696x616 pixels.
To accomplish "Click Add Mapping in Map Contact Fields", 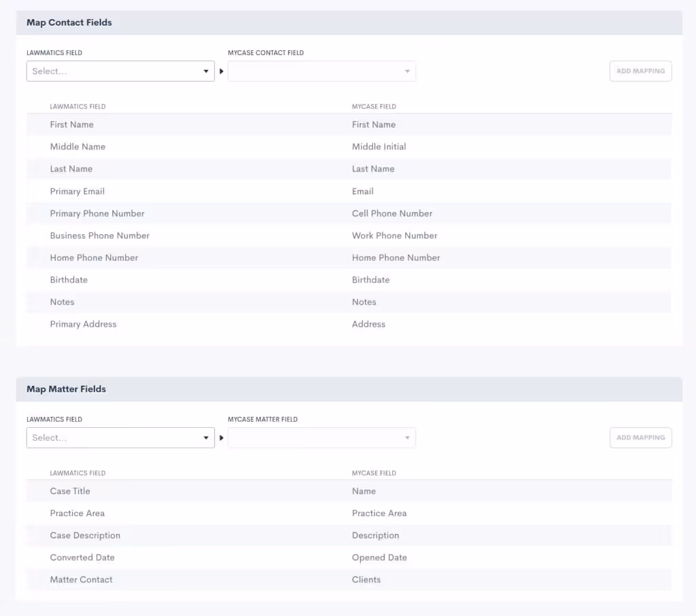I will [x=640, y=71].
